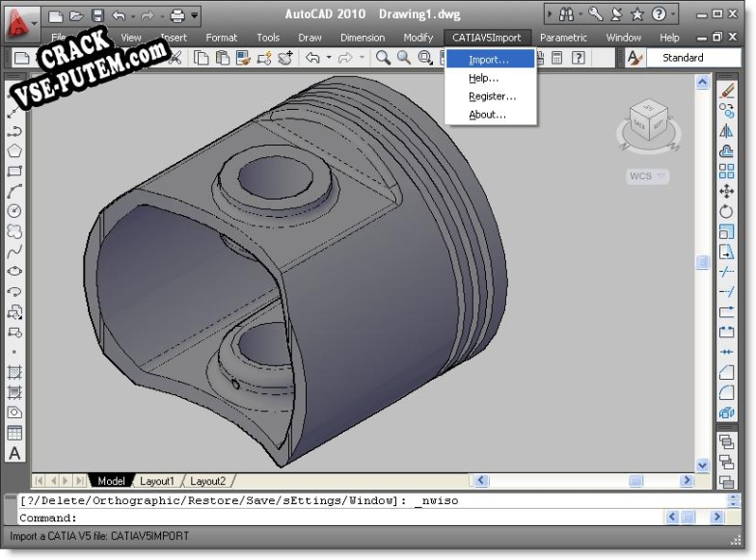The width and height of the screenshot is (756, 560).
Task: Select the Offset tool
Action: pos(727,151)
